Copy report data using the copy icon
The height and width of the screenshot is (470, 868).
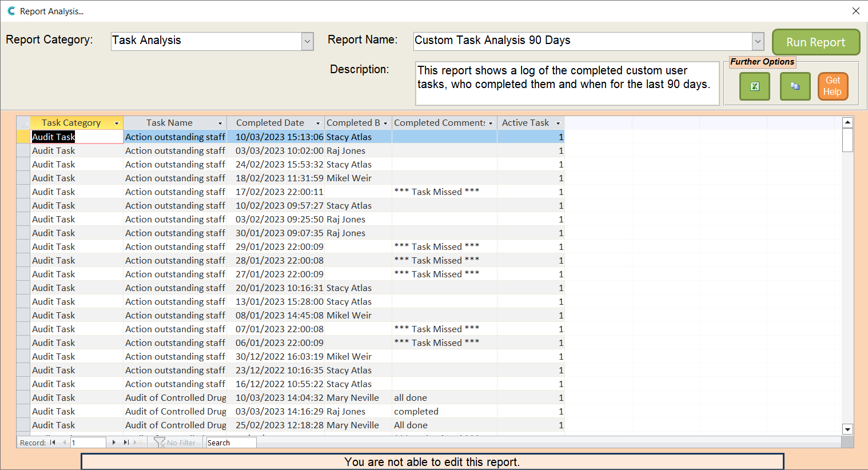coord(795,86)
